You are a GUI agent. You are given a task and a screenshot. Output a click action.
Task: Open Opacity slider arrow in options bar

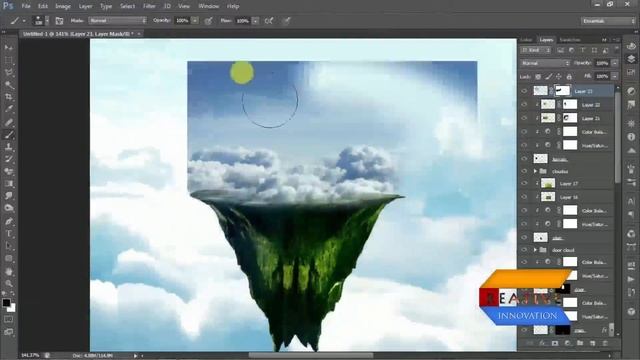pyautogui.click(x=195, y=20)
